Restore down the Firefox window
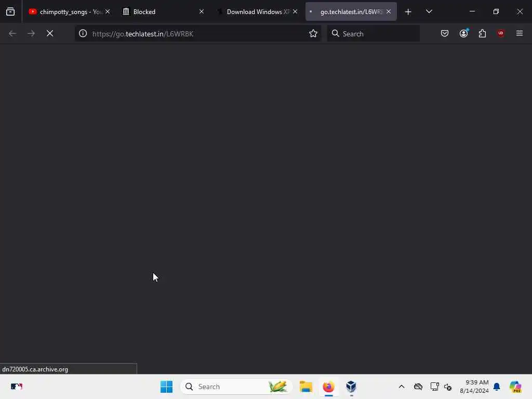 [x=496, y=11]
